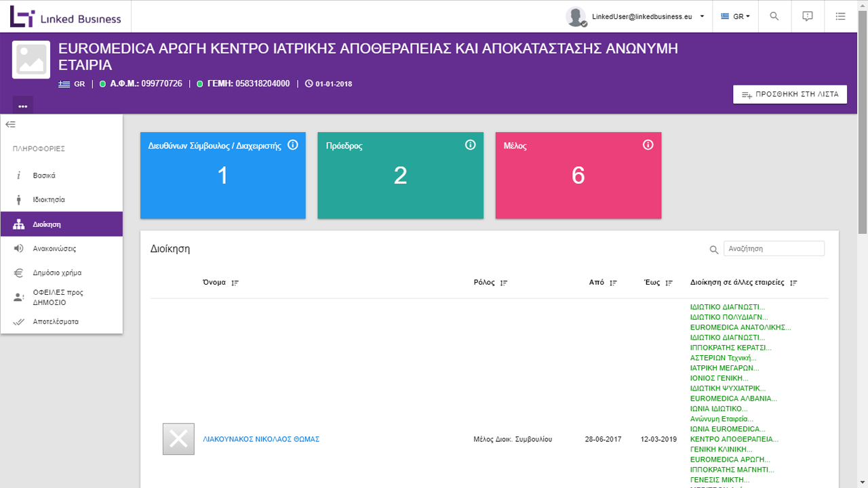Image resolution: width=868 pixels, height=488 pixels.
Task: Open ΙΩΝΙΑ ΙΔΙΩΤΙΚΟ... company link
Action: coord(719,409)
